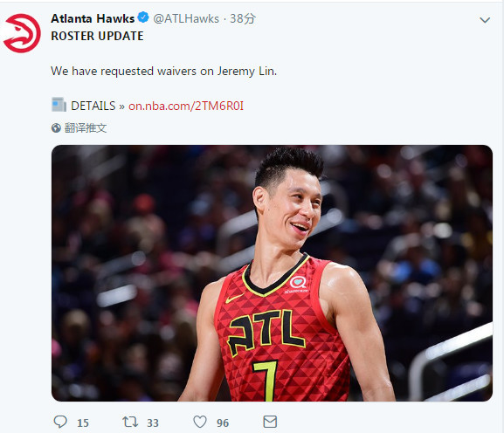Click the 翻译推文 translate tweet link

pos(86,127)
